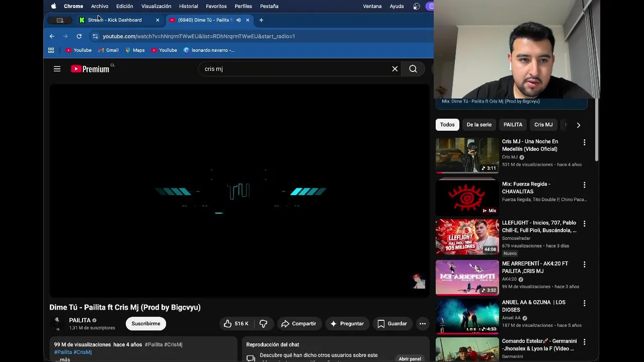Show more filter chips with right arrow
This screenshot has height=362, width=644.
578,125
